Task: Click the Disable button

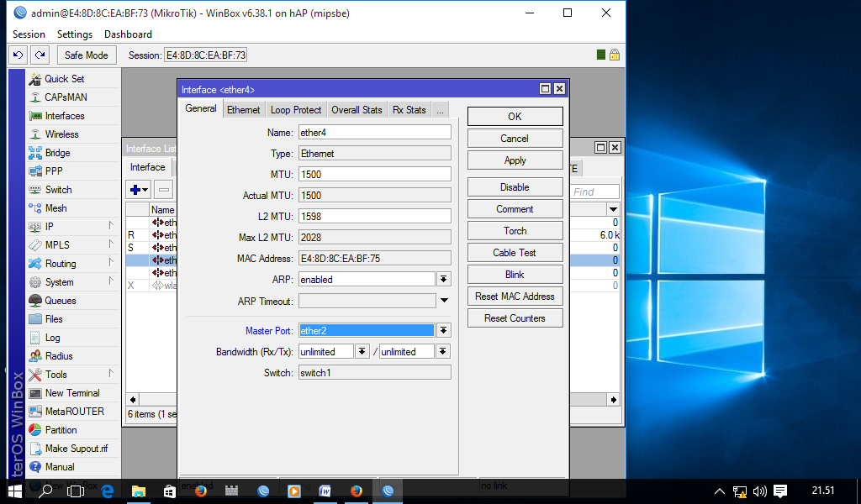Action: (515, 187)
